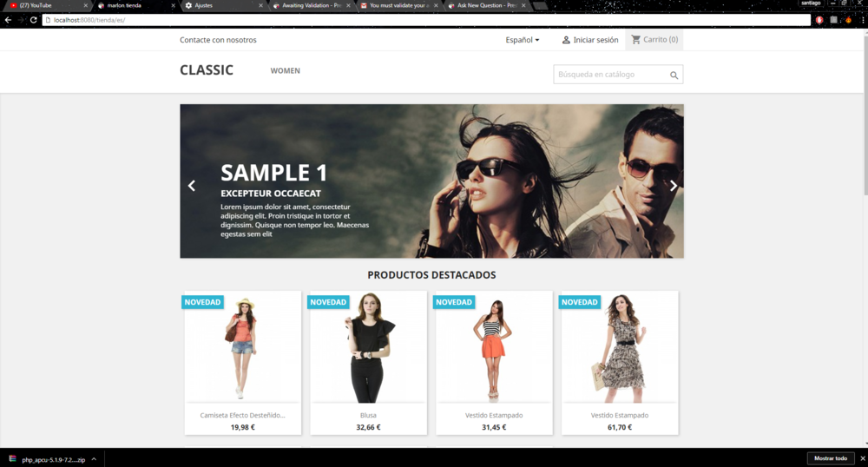Reload the page with the refresh icon

33,20
